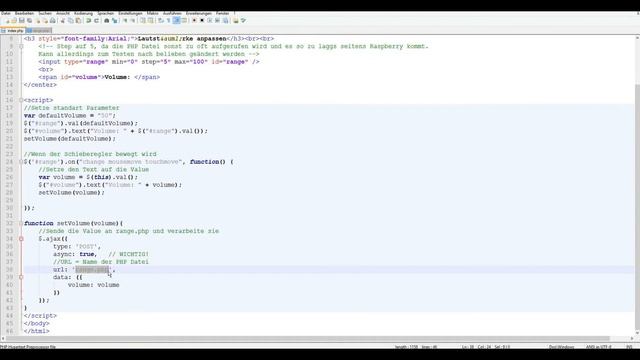Viewport: 640px width, 360px height.
Task: Collapse the comment fold on line 9
Action: tap(21, 46)
